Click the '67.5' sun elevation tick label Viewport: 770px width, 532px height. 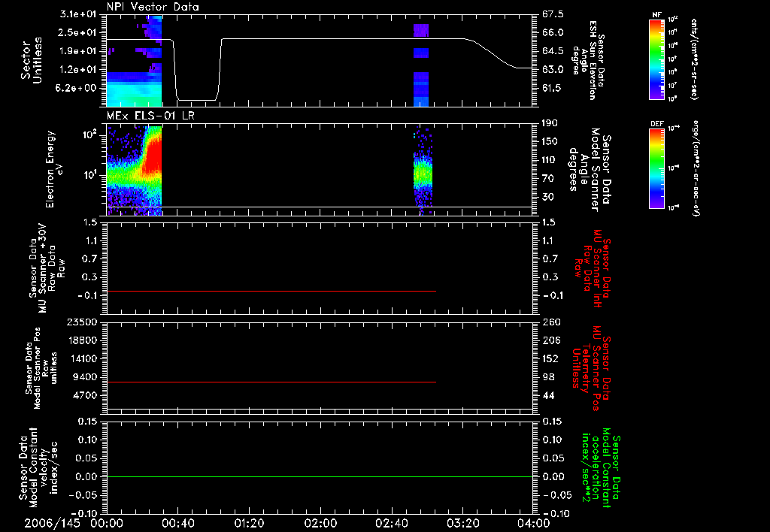[x=553, y=14]
